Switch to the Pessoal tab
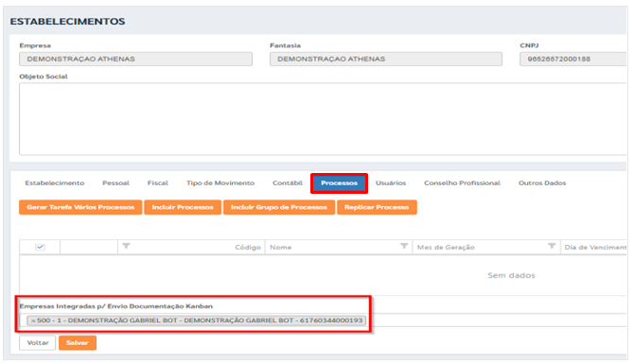634x364 pixels. tap(115, 183)
